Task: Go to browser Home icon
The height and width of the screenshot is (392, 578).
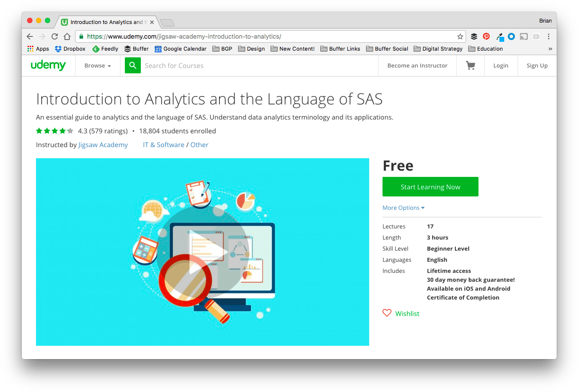Action: point(67,36)
